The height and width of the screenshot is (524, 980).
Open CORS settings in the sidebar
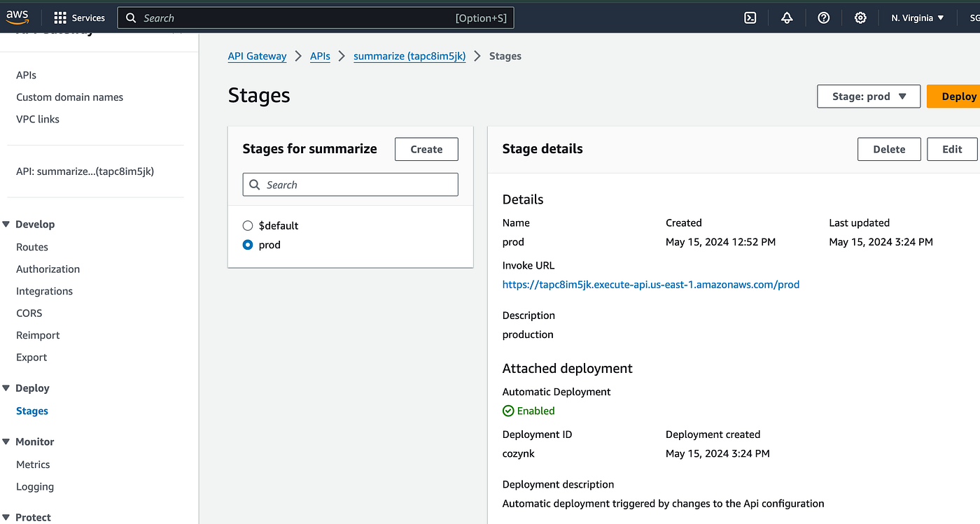click(29, 313)
